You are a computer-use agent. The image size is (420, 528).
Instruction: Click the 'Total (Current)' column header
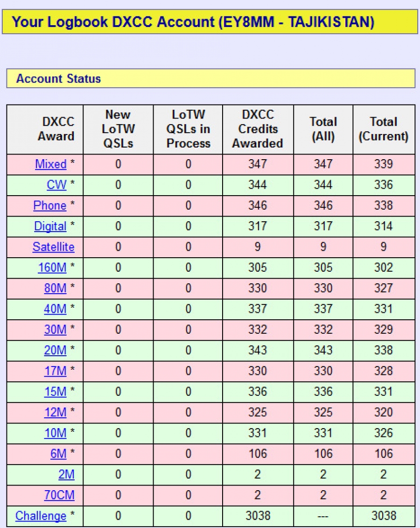click(x=384, y=129)
